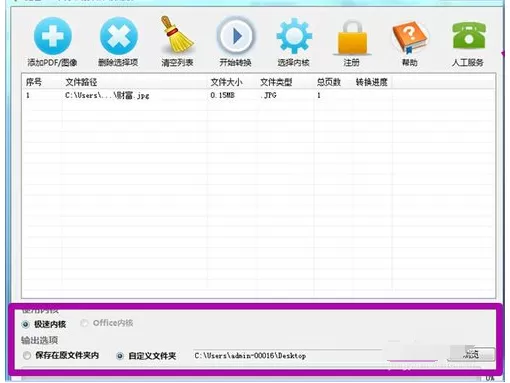Screen dimensions: 510x383
Task: Start conversion with 开始转换 play icon
Action: coord(236,36)
